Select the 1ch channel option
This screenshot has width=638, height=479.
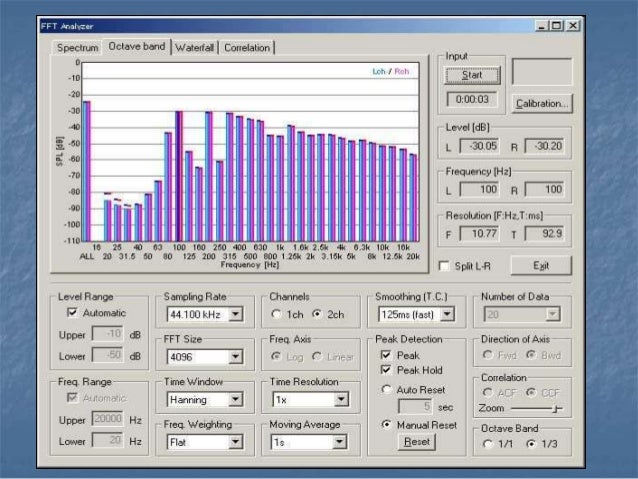pyautogui.click(x=277, y=315)
